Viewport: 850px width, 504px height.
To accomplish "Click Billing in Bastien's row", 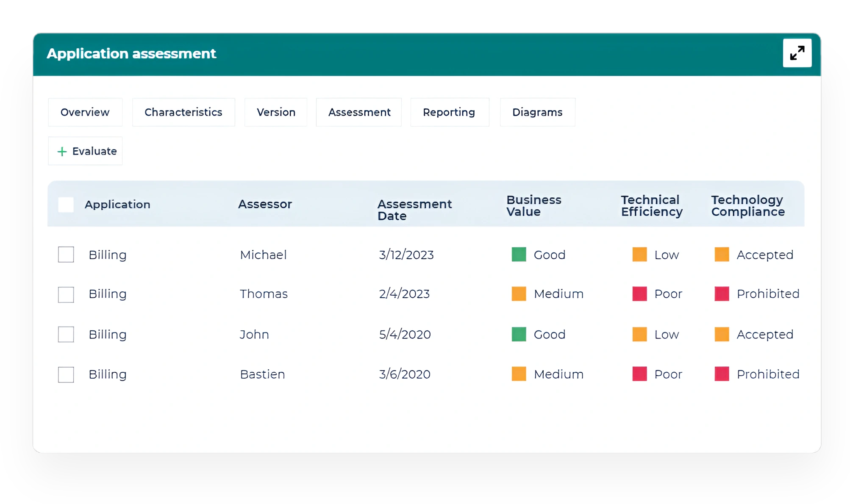I will pyautogui.click(x=108, y=375).
